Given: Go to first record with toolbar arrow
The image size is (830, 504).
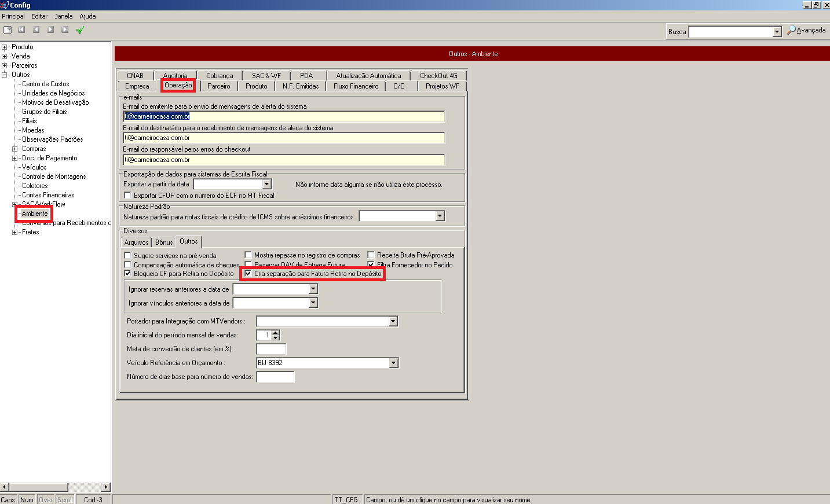Looking at the screenshot, I should [x=21, y=30].
